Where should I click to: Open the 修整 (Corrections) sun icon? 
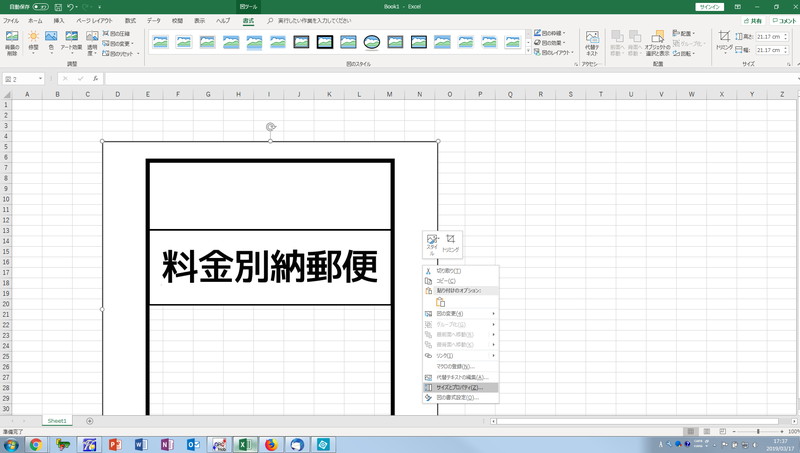pyautogui.click(x=33, y=43)
